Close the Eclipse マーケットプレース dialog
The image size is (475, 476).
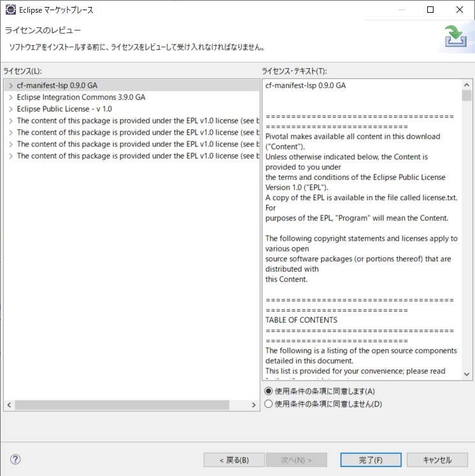coord(460,10)
